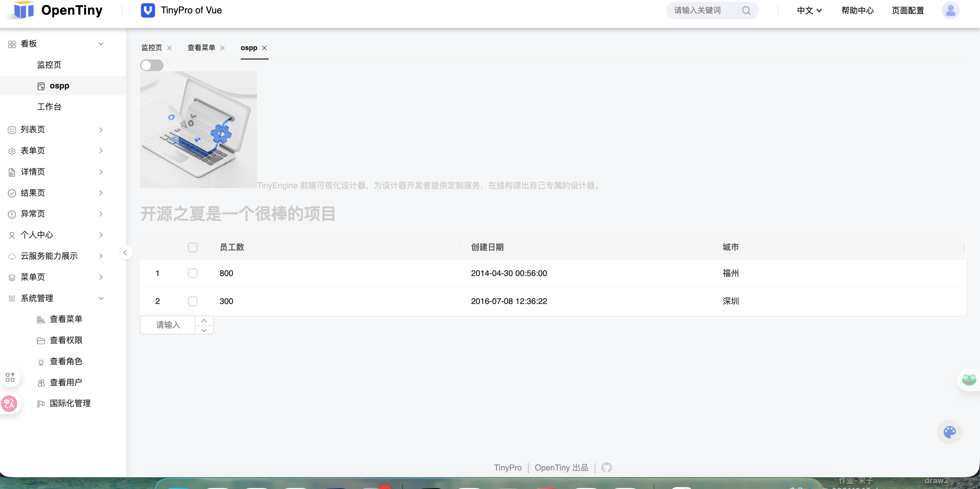980x489 pixels.
Task: Open 工作台 in the sidebar
Action: click(49, 107)
